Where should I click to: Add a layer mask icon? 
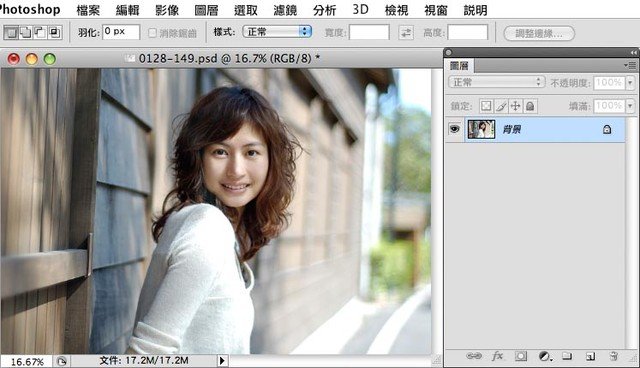[x=520, y=356]
